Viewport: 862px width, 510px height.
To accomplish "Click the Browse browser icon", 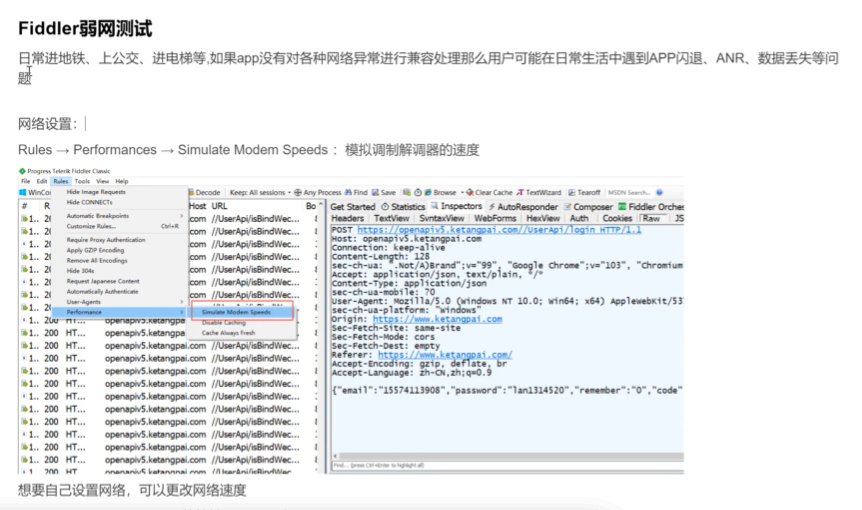I will pyautogui.click(x=428, y=192).
